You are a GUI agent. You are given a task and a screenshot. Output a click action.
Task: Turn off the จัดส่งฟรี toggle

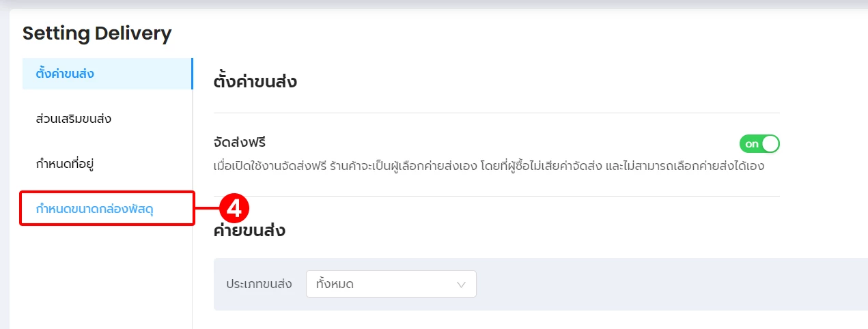pos(759,144)
